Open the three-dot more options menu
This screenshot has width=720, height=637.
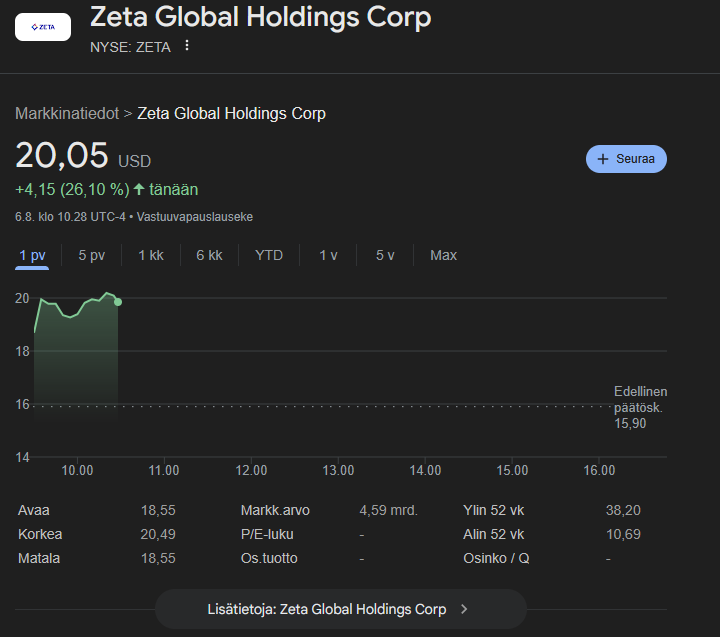(x=187, y=46)
